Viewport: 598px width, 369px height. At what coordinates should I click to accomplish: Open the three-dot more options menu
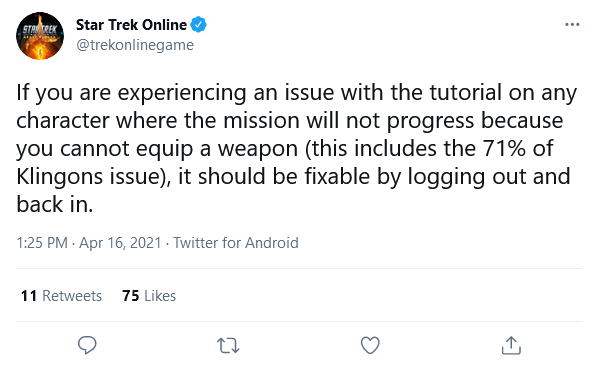(572, 25)
